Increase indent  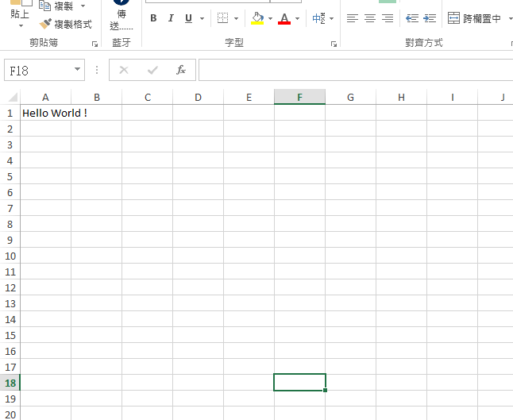click(x=430, y=18)
